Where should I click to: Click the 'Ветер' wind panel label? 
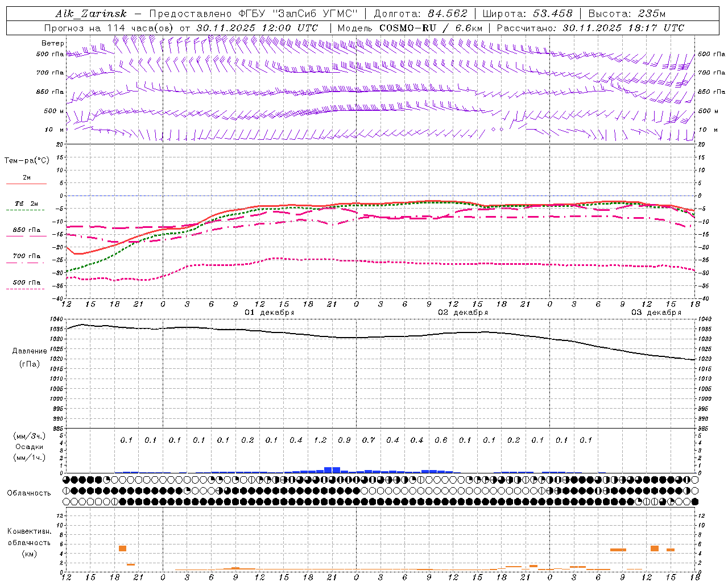[x=53, y=43]
